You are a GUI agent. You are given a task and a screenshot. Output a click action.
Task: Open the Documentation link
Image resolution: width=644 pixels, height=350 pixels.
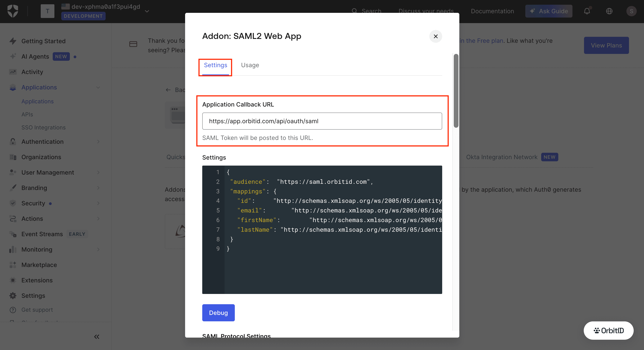pos(492,11)
